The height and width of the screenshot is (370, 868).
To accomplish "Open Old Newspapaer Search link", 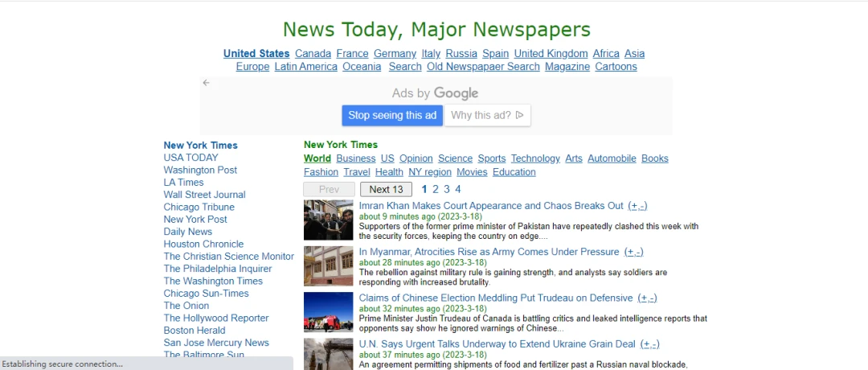I will pyautogui.click(x=483, y=67).
